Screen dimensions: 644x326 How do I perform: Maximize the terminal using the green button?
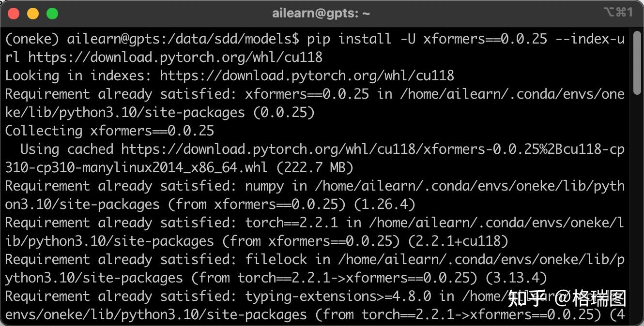(x=52, y=14)
